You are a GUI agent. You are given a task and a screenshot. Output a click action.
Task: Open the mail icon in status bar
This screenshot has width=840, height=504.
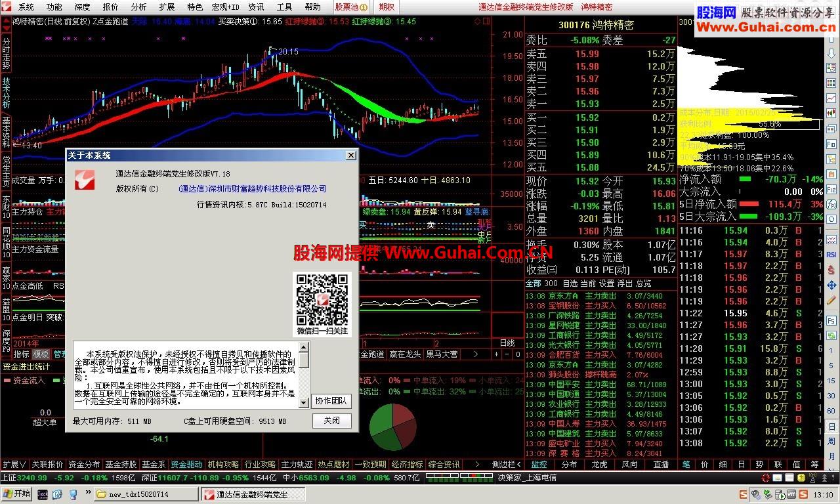tap(777, 478)
